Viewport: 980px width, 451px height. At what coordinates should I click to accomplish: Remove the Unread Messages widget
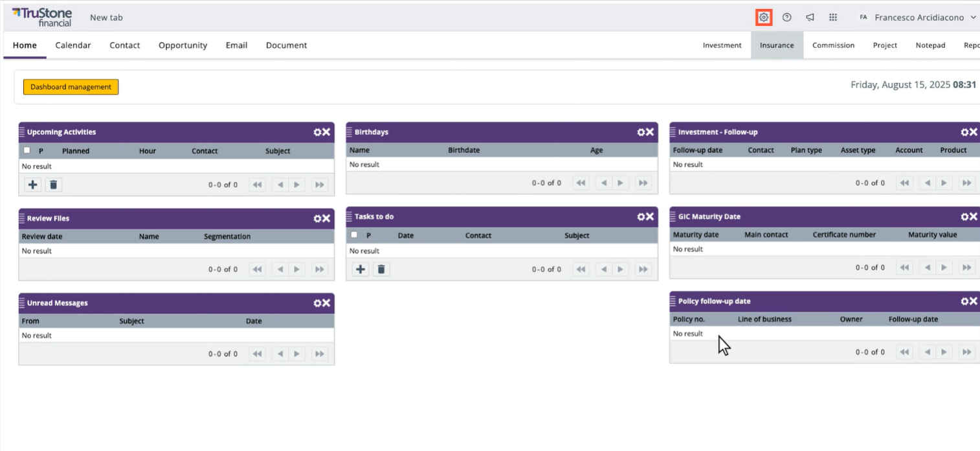327,303
